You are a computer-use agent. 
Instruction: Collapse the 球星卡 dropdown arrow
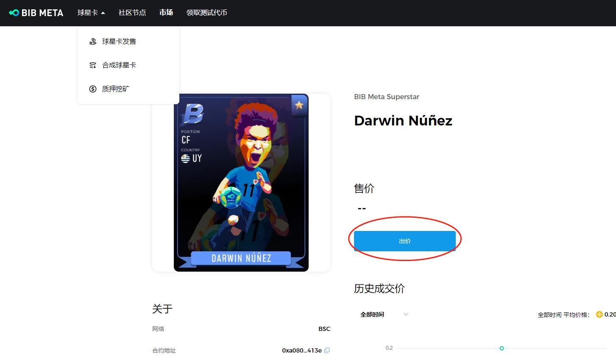click(x=103, y=13)
